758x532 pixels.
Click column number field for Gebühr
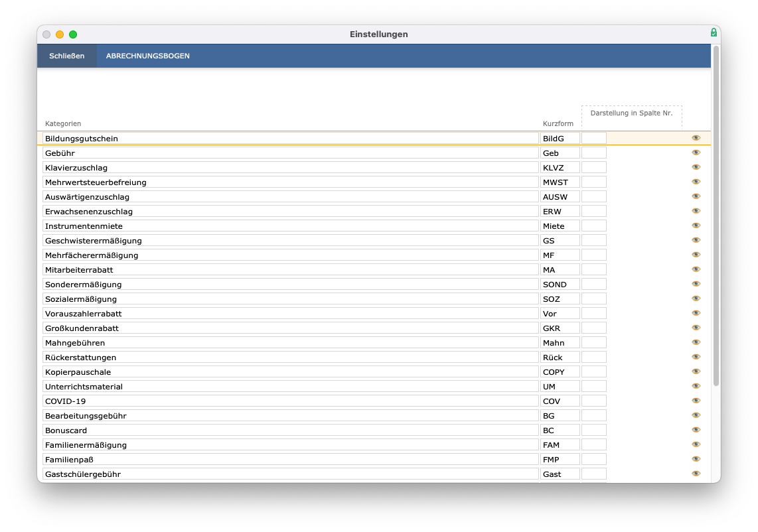pos(593,153)
